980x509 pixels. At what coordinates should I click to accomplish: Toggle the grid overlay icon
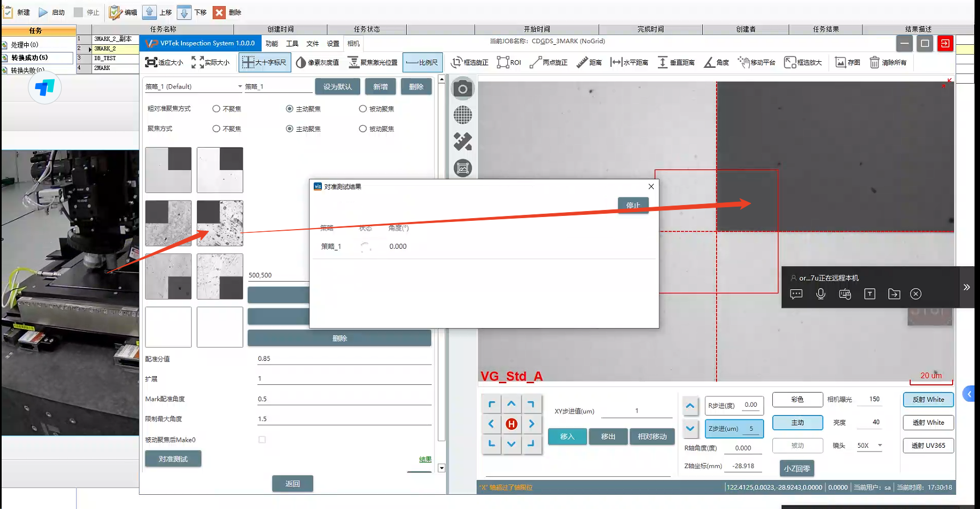[462, 115]
